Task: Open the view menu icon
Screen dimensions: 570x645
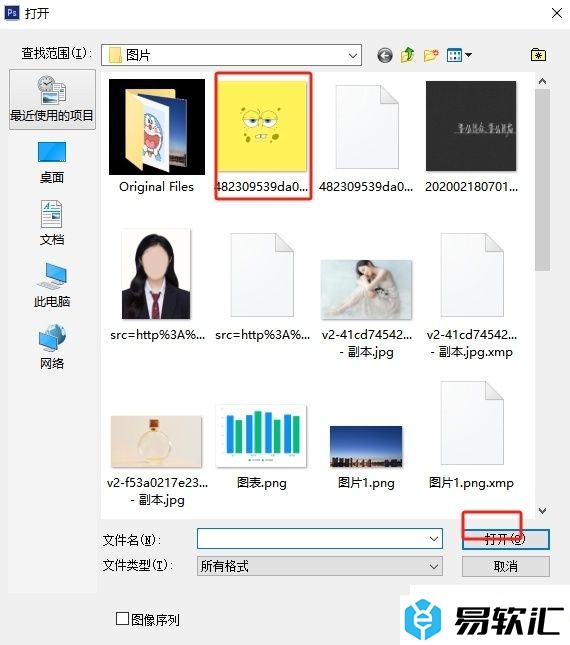Action: coord(459,55)
